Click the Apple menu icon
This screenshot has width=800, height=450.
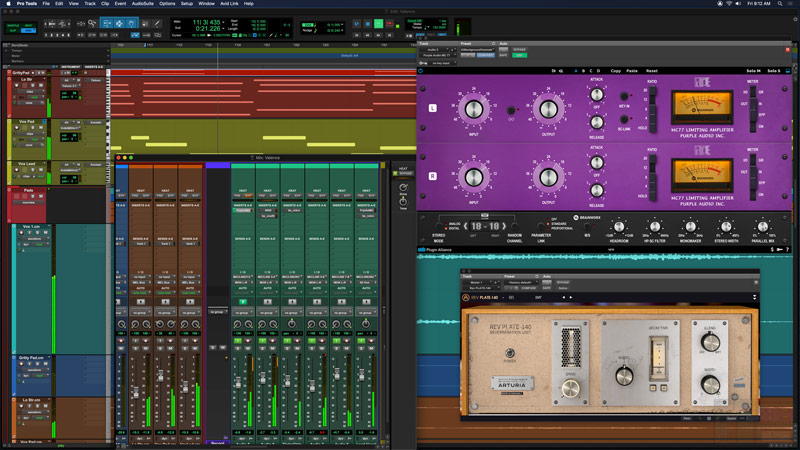pyautogui.click(x=8, y=4)
